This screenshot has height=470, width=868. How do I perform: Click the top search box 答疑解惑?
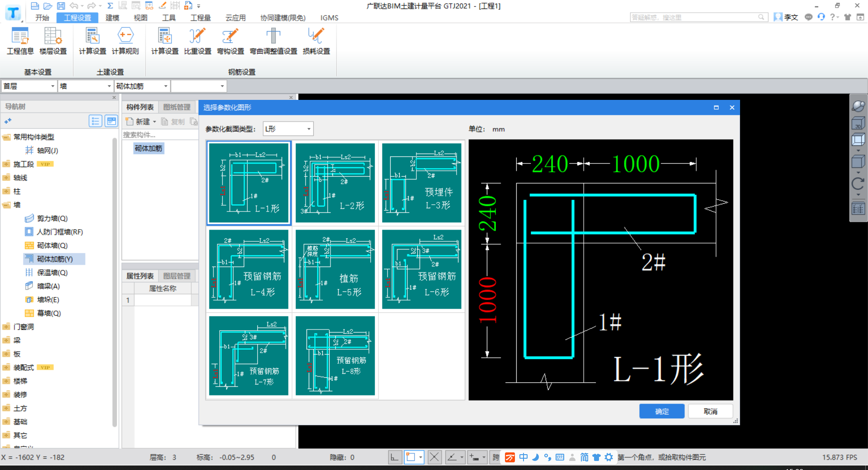click(x=699, y=17)
